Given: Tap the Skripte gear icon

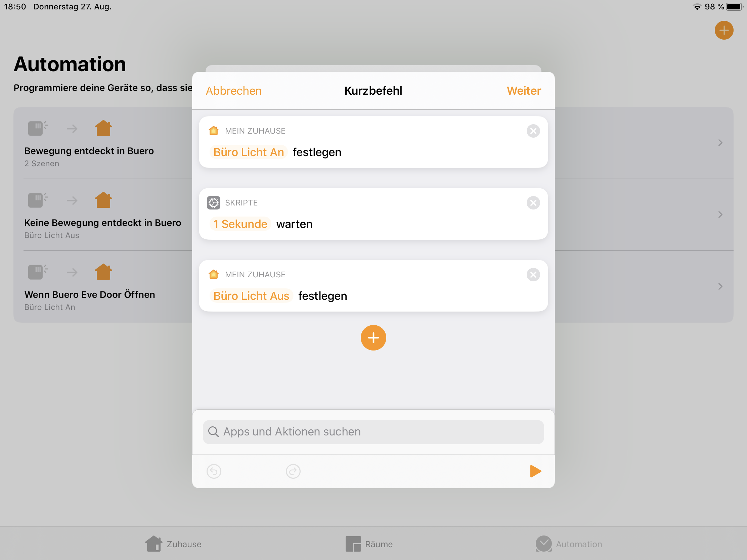Looking at the screenshot, I should tap(213, 203).
